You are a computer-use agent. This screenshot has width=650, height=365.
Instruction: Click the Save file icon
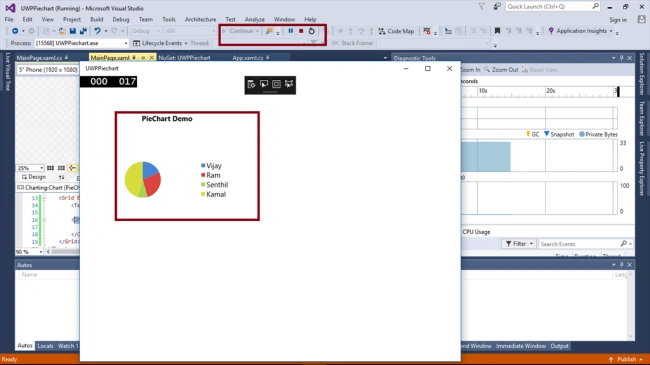73,31
